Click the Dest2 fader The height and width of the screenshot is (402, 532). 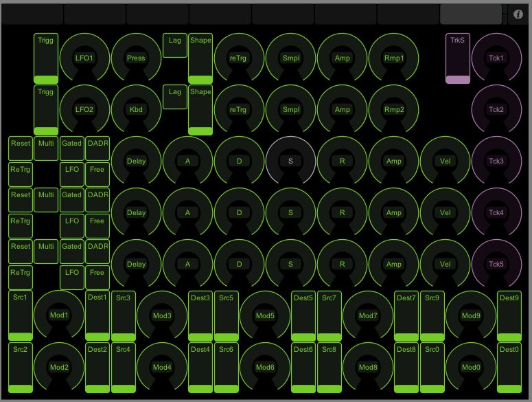[x=97, y=368]
